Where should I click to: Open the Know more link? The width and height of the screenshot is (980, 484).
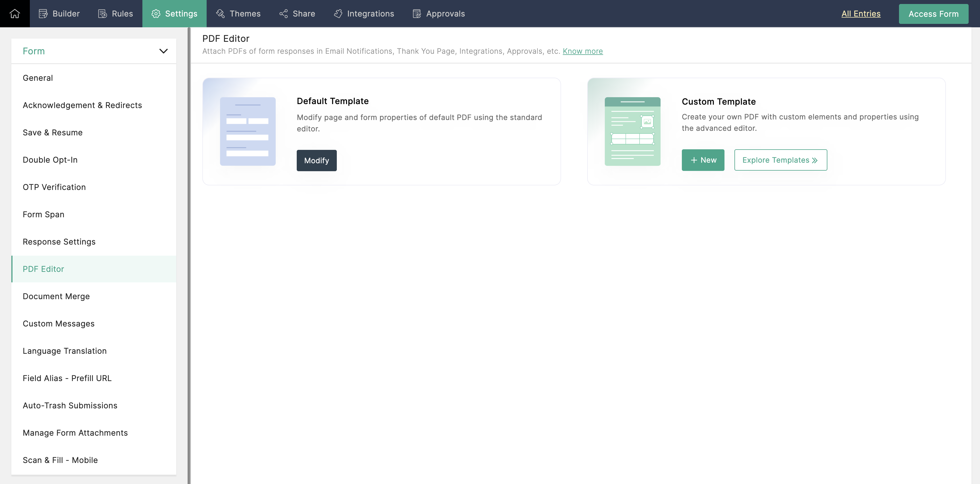pyautogui.click(x=582, y=51)
